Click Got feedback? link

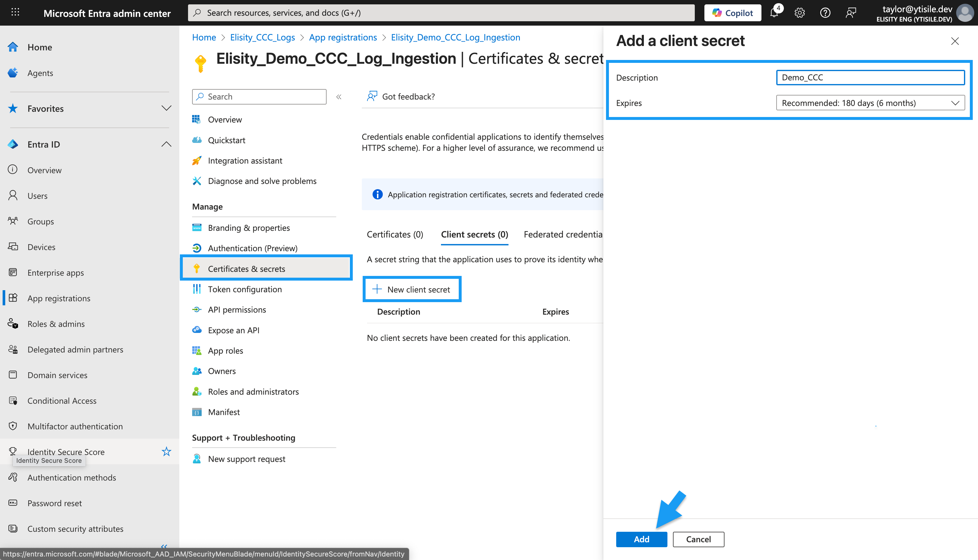click(401, 96)
